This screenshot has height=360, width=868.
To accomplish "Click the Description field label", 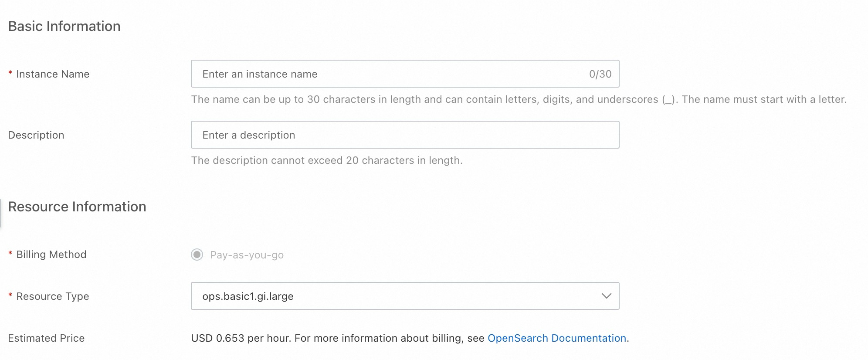I will (36, 135).
